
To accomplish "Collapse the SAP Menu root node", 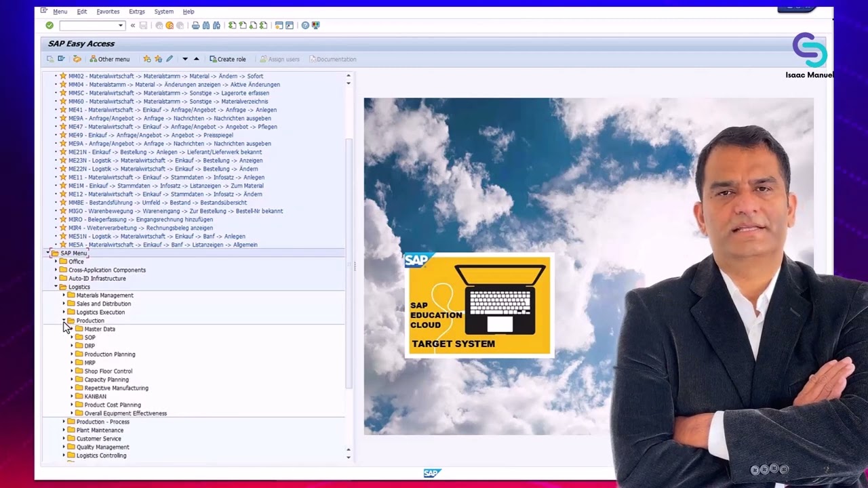I will click(x=48, y=253).
